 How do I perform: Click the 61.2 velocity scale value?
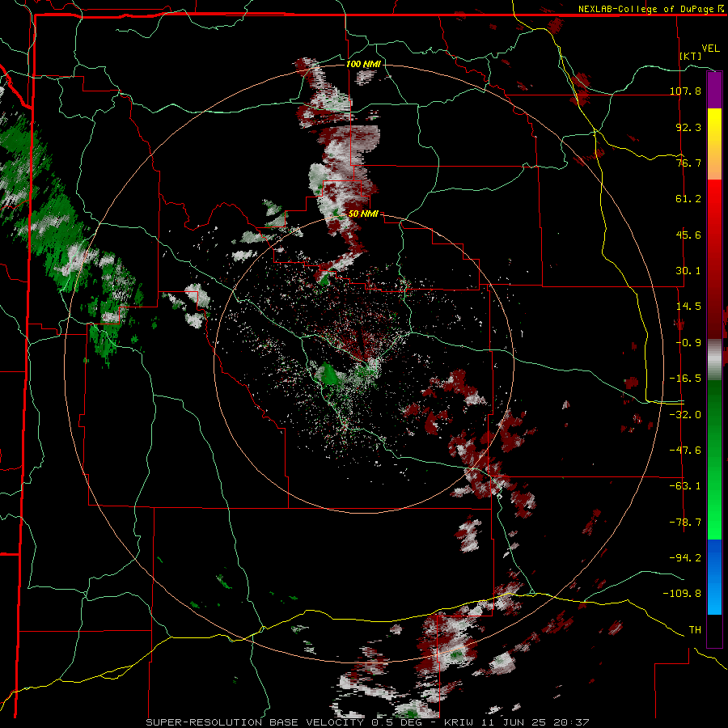(688, 199)
